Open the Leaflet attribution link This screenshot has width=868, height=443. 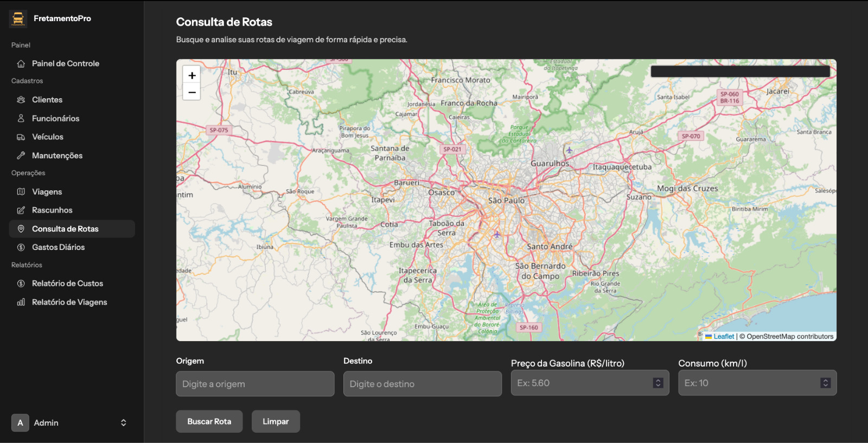pos(723,337)
